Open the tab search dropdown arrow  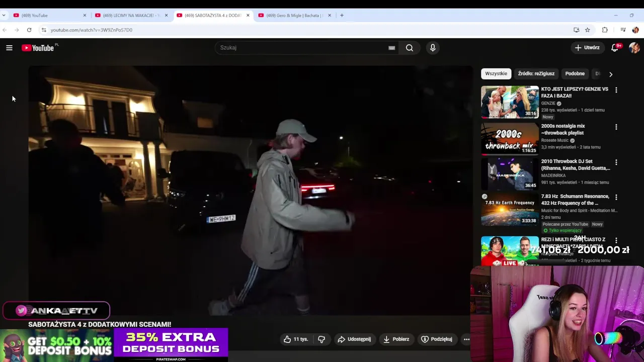point(4,16)
